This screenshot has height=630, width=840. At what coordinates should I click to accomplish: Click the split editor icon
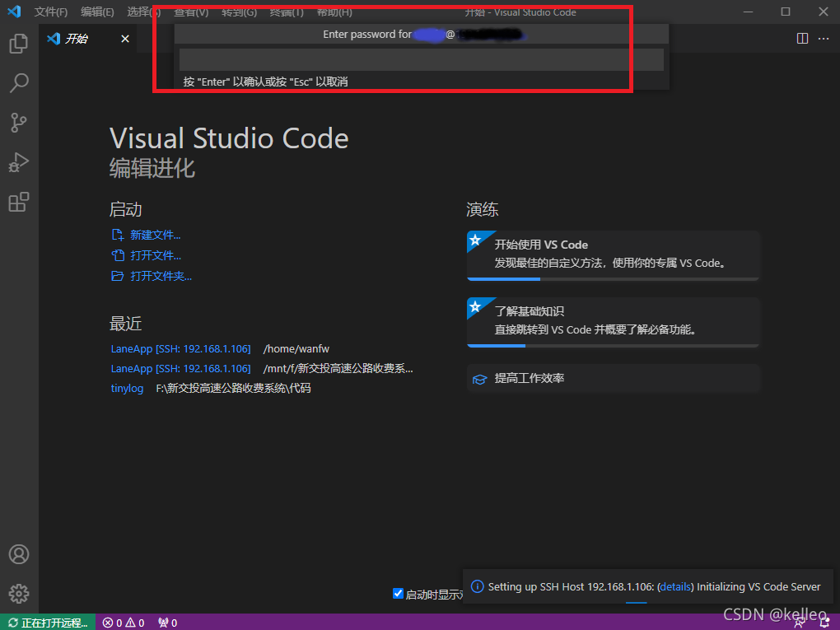coord(802,39)
